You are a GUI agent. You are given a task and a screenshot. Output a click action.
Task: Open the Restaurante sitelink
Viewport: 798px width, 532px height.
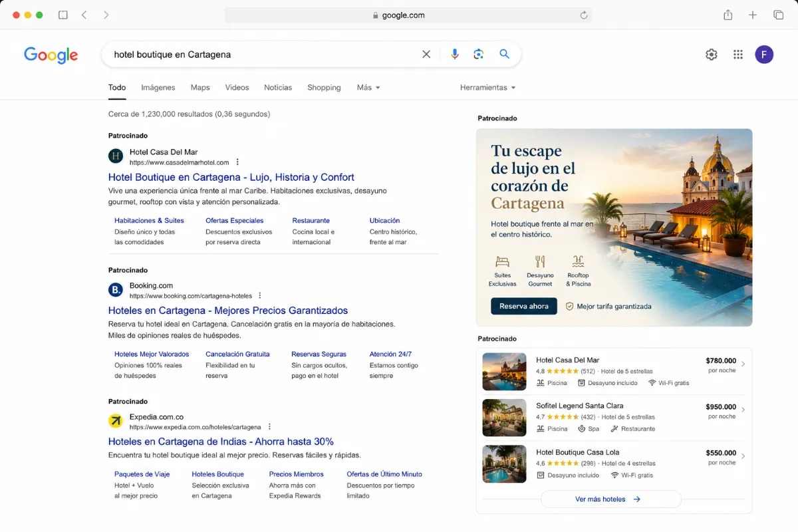pos(311,221)
